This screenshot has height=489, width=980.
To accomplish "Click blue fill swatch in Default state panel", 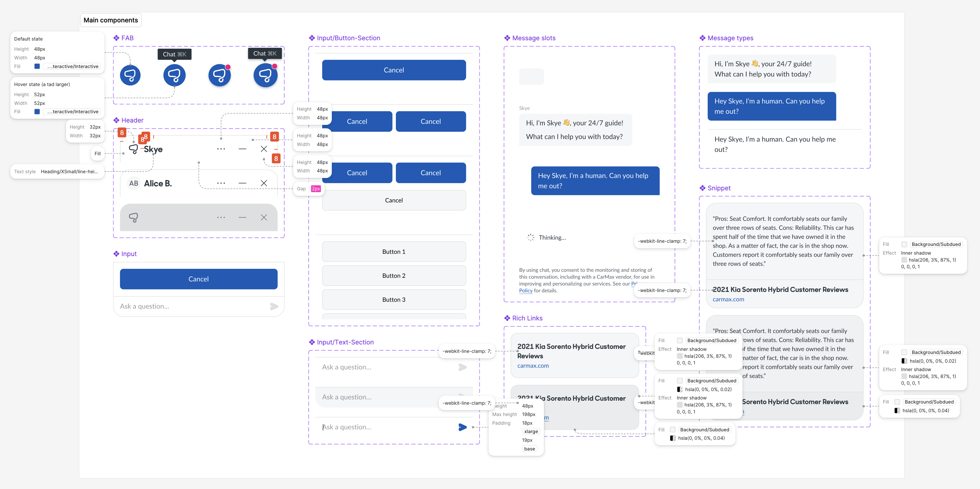I will pos(37,66).
